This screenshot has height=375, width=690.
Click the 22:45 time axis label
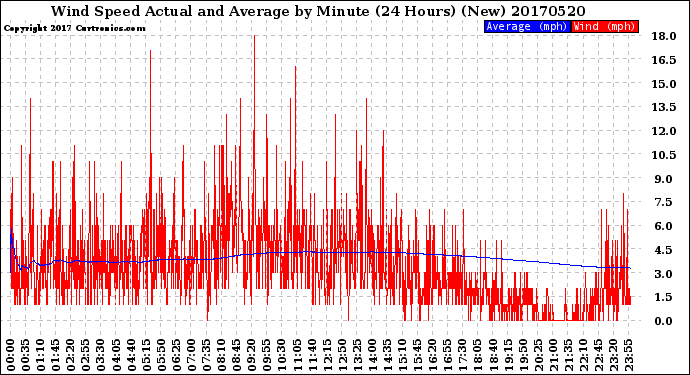click(599, 355)
